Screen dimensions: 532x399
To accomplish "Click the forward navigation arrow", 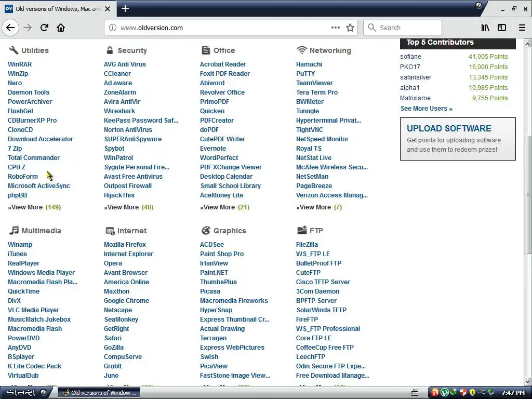I will point(28,28).
